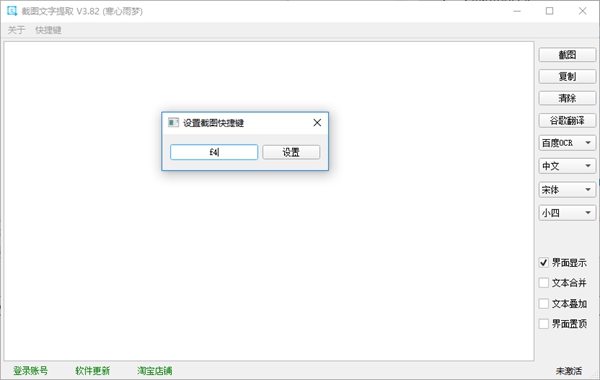This screenshot has width=600, height=380.
Task: Enable the 文本合并 checkbox
Action: click(x=543, y=283)
